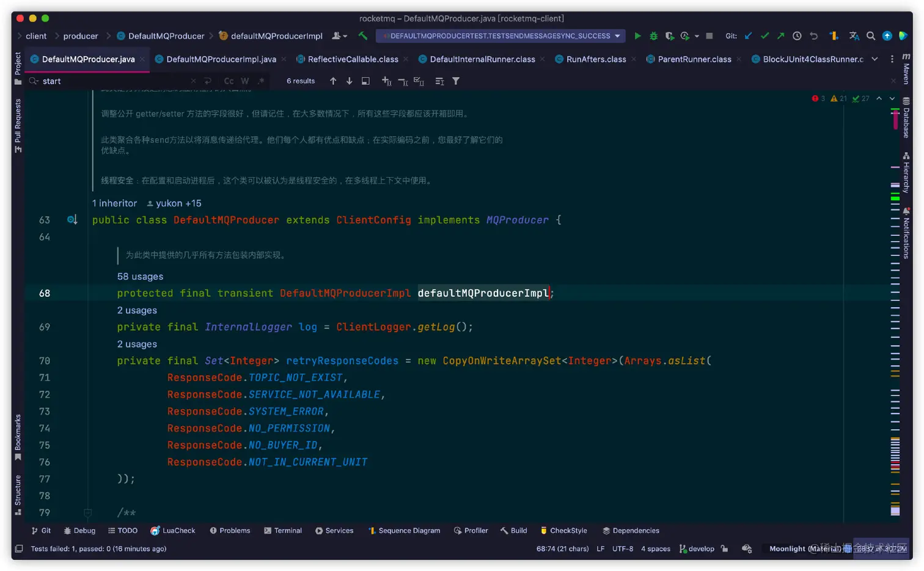This screenshot has width=924, height=571.
Task: Build project with hammer icon
Action: coord(363,36)
